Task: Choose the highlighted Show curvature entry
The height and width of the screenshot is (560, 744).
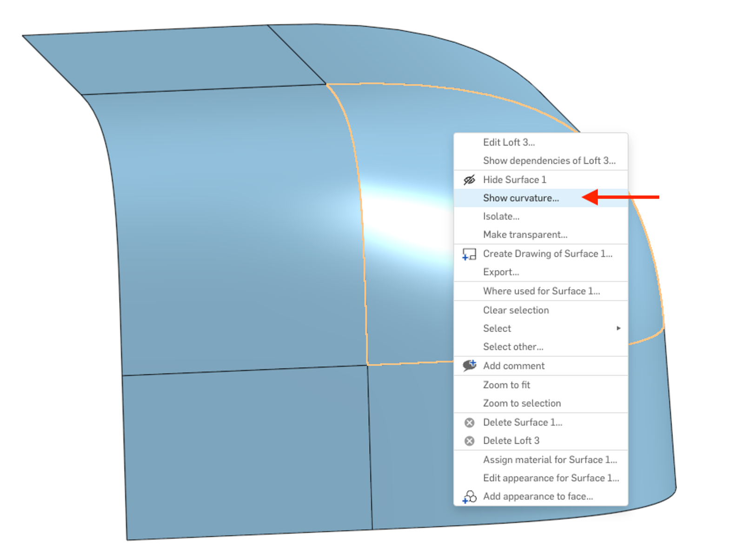Action: click(x=520, y=198)
